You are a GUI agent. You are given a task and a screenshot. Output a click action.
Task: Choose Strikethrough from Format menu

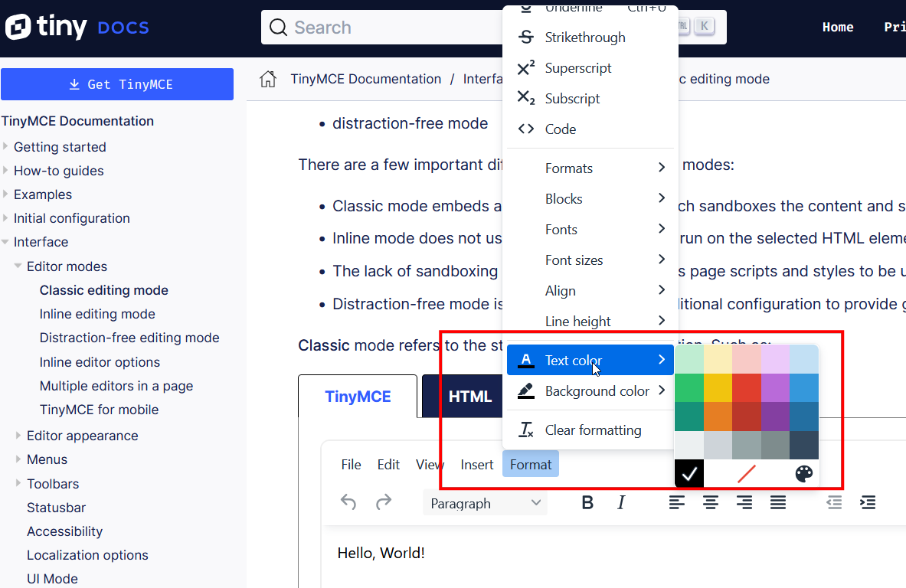590,38
